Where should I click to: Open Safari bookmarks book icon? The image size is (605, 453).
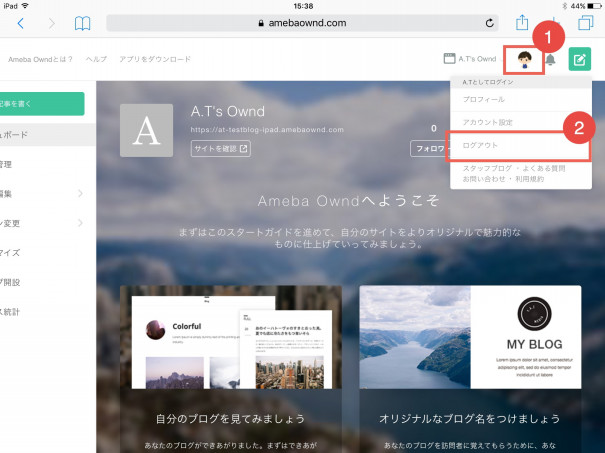[x=83, y=23]
